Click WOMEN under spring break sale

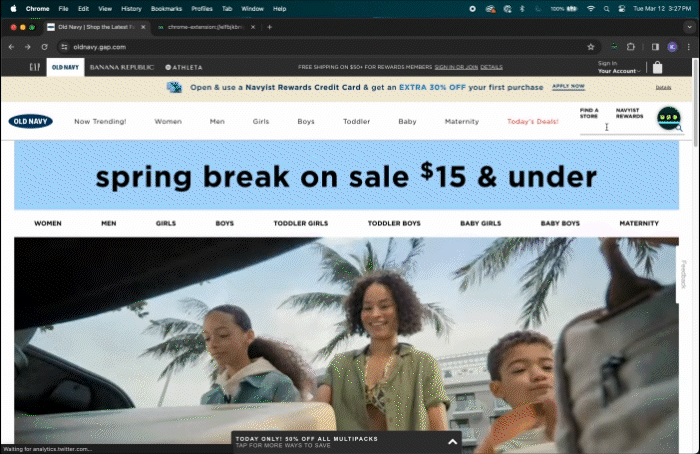tap(48, 223)
